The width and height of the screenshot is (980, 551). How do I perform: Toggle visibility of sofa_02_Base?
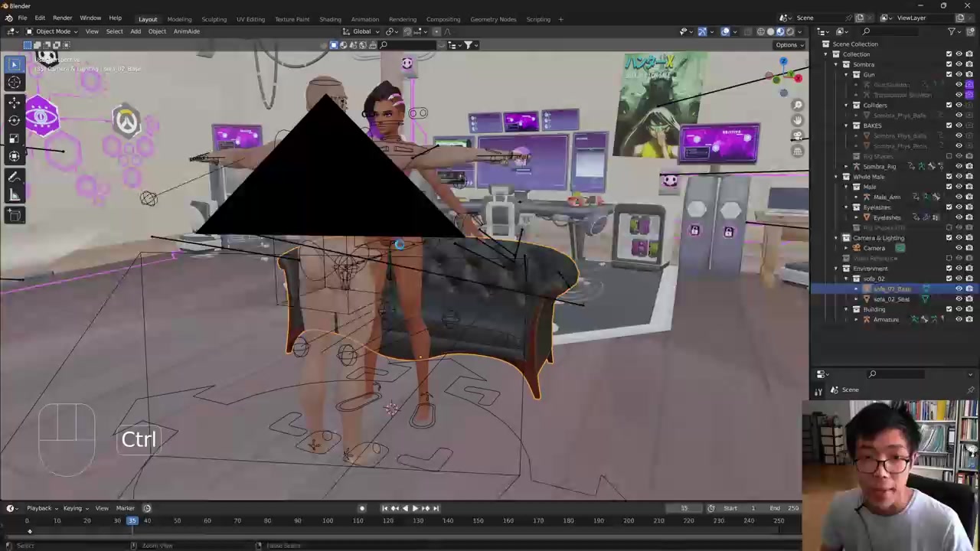coord(959,289)
